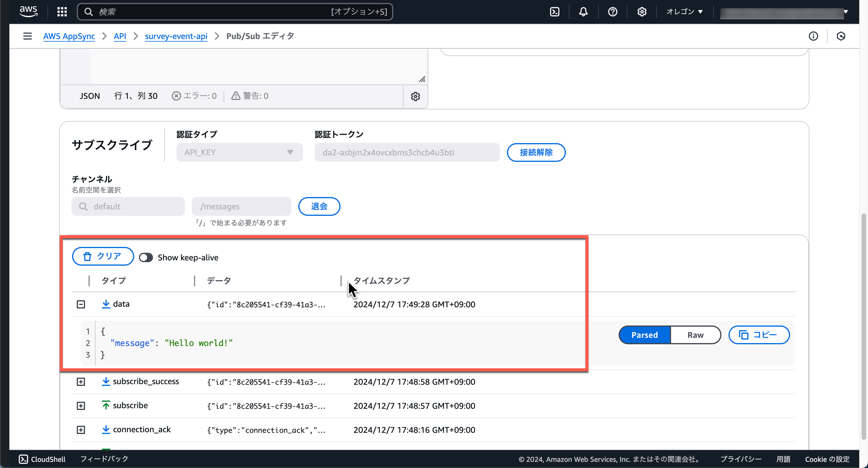Open the hamburger navigation menu
The image size is (868, 468).
tap(27, 36)
